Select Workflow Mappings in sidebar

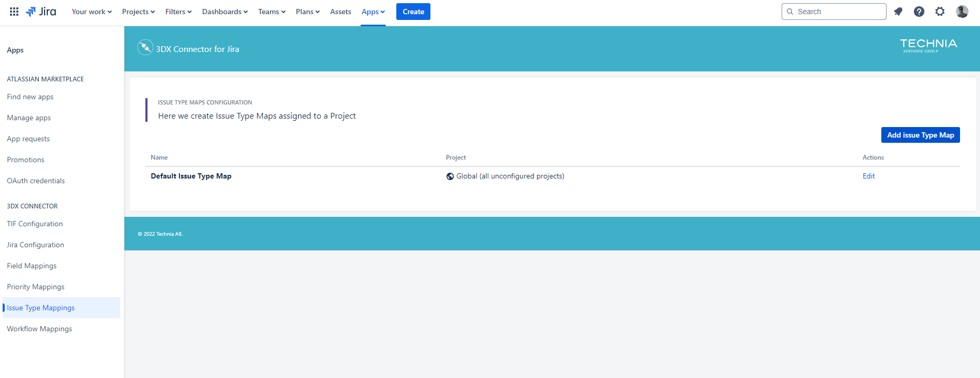pyautogui.click(x=39, y=329)
